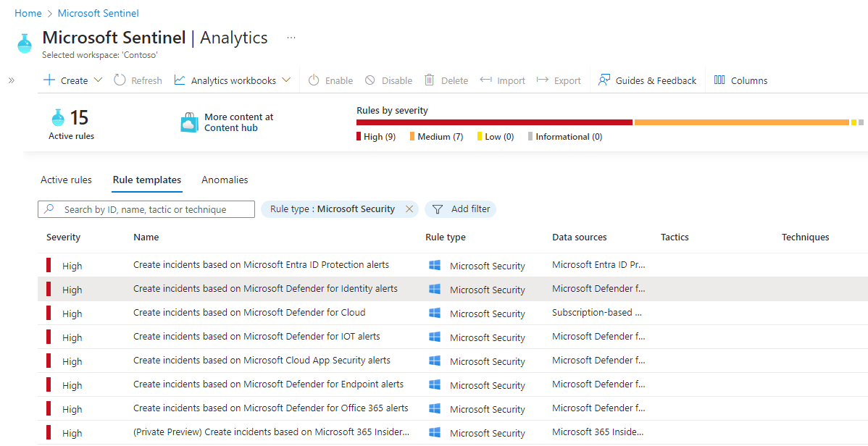Click the Home breadcrumb link
868x446 pixels.
click(28, 12)
